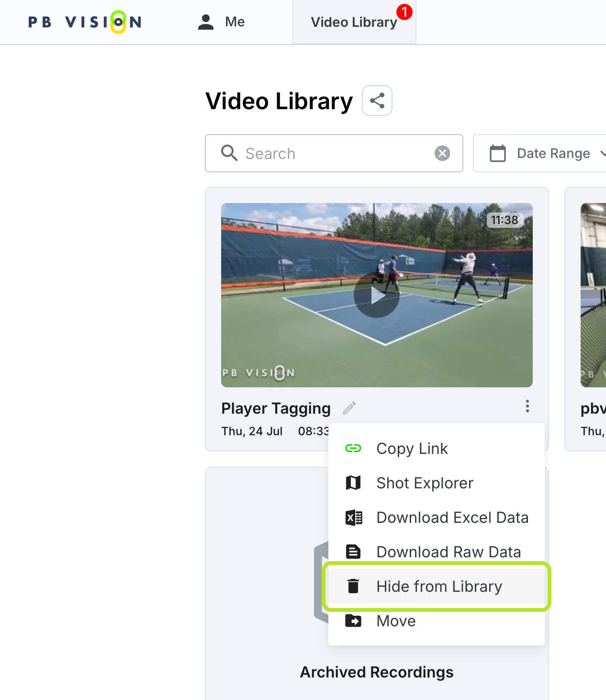Go to the Me profile tab
606x700 pixels.
[x=221, y=22]
